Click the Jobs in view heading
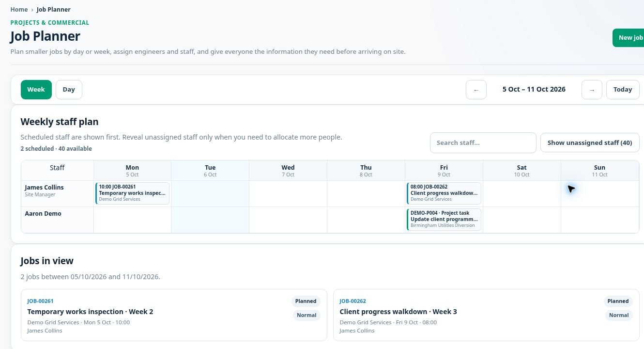Screen dimensions: 644x349 coord(47,261)
